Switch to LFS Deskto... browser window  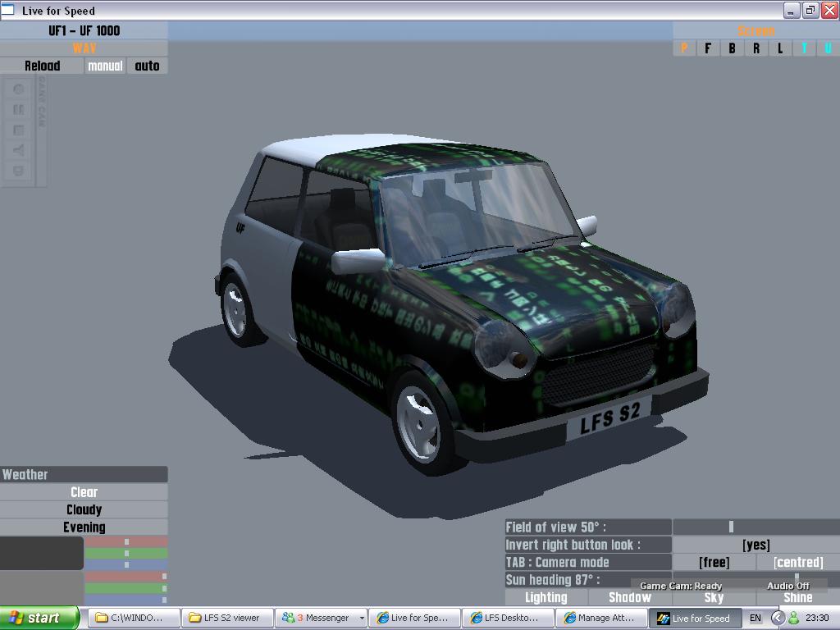coord(507,619)
